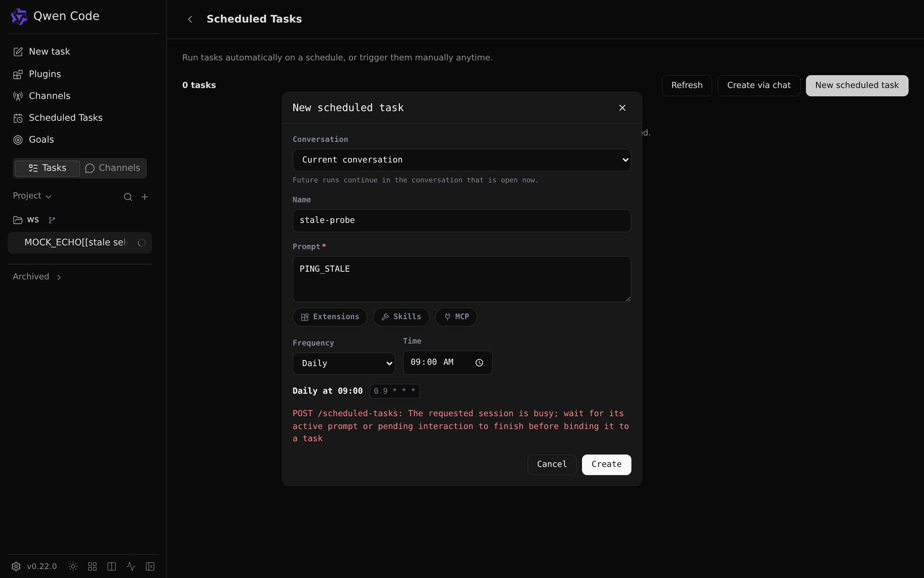Click the git branch icon beside ws
Viewport: 924px width, 578px height.
tap(52, 220)
